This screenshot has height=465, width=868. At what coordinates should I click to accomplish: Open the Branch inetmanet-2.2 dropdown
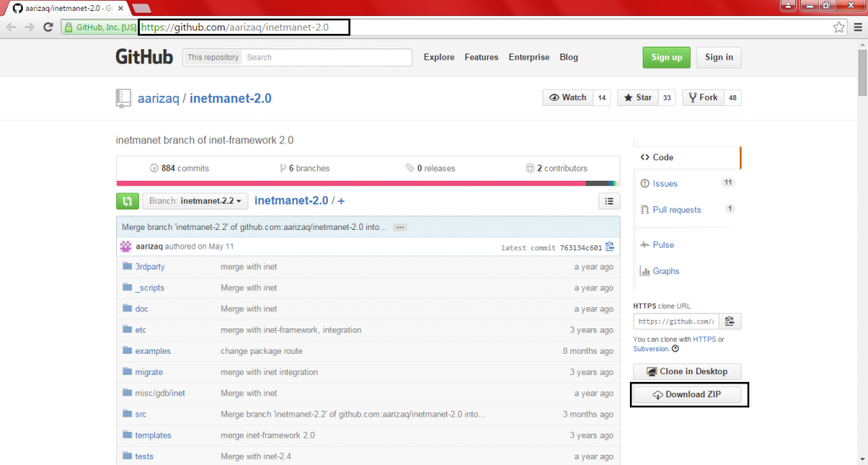(x=195, y=201)
